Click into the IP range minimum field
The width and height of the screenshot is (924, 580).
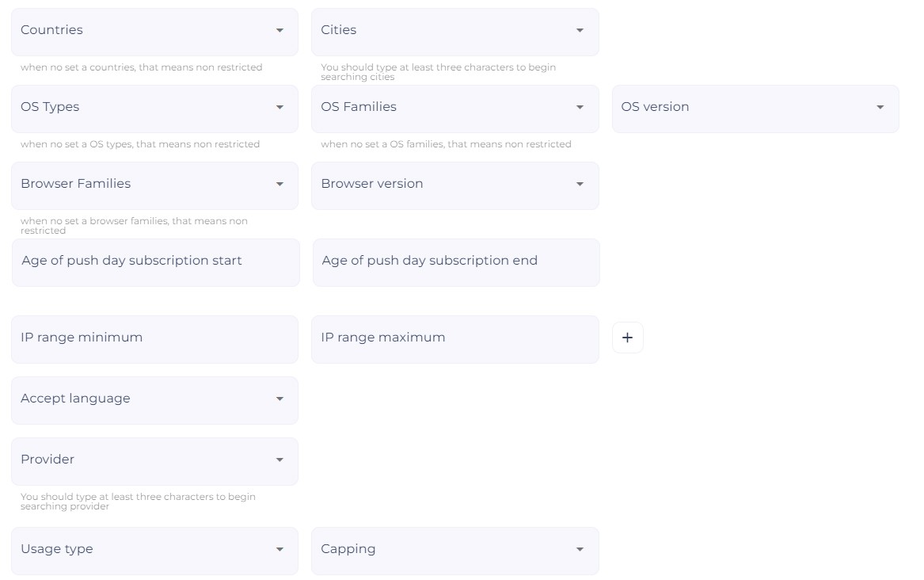(x=154, y=339)
